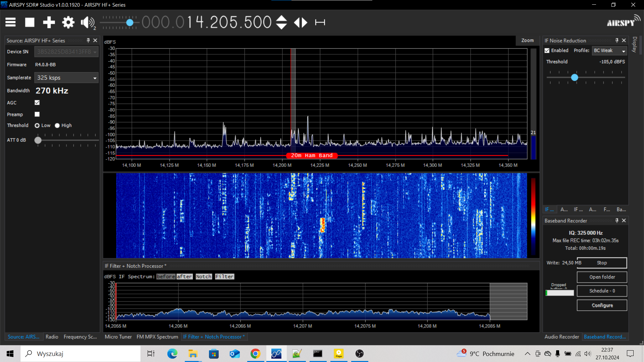Adjust the ATT 0 dB slider

pos(38,140)
